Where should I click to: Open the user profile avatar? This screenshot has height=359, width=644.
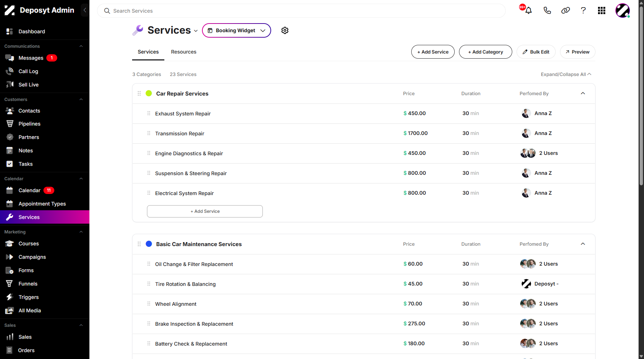(623, 10)
